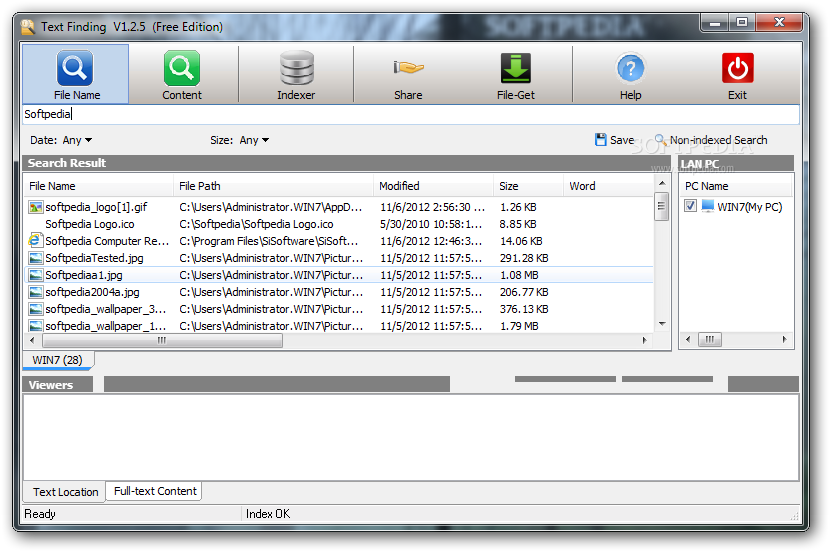This screenshot has height=552, width=830.
Task: Click the LAN PC scroll-left arrow
Action: [688, 339]
